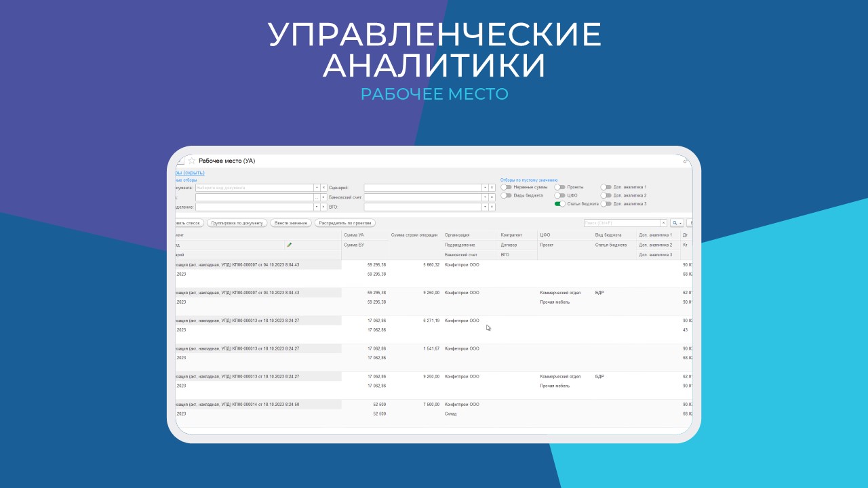Click the Распределить по проектам button
Image resolution: width=868 pixels, height=488 pixels.
coord(345,222)
